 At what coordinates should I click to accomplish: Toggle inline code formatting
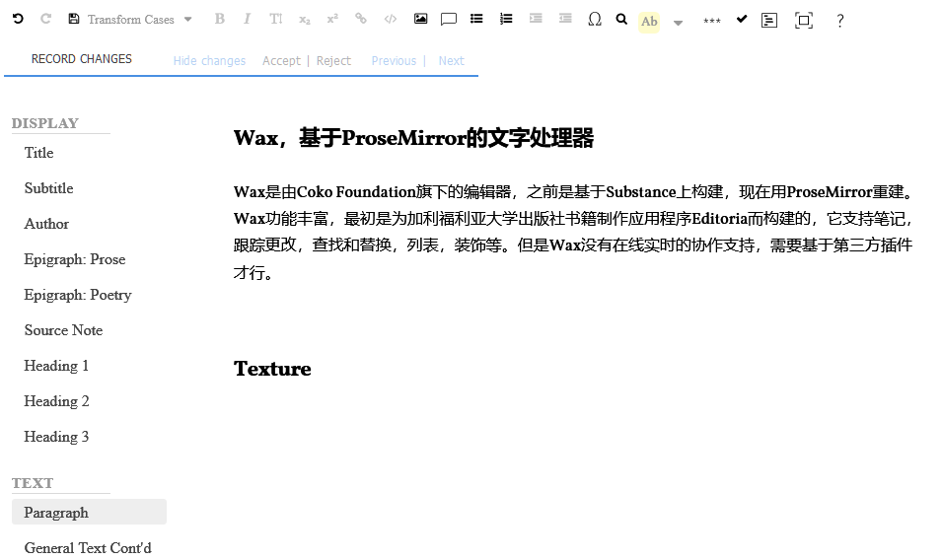391,19
